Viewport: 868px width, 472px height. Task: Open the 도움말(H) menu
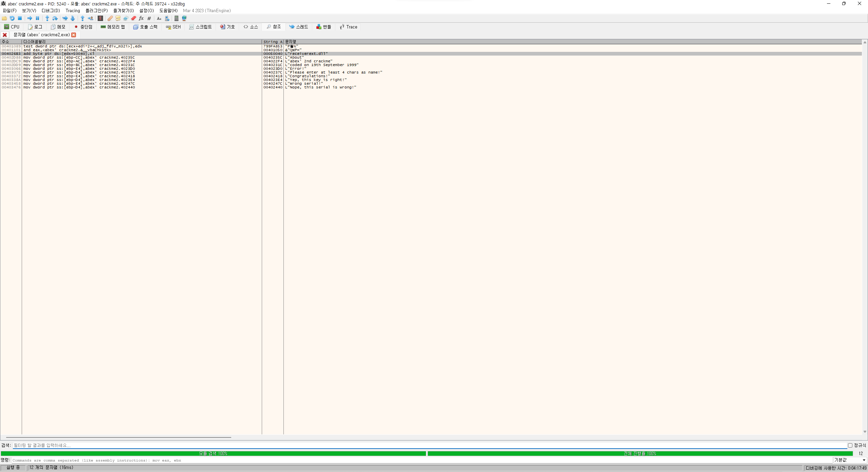pyautogui.click(x=169, y=11)
